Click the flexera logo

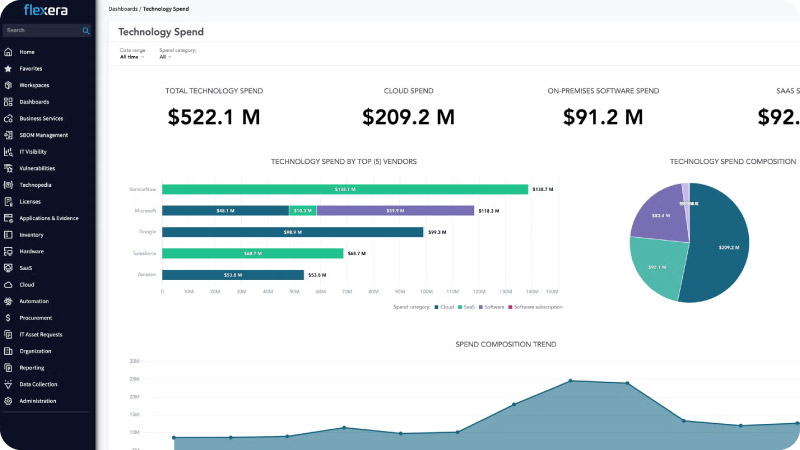coord(46,10)
